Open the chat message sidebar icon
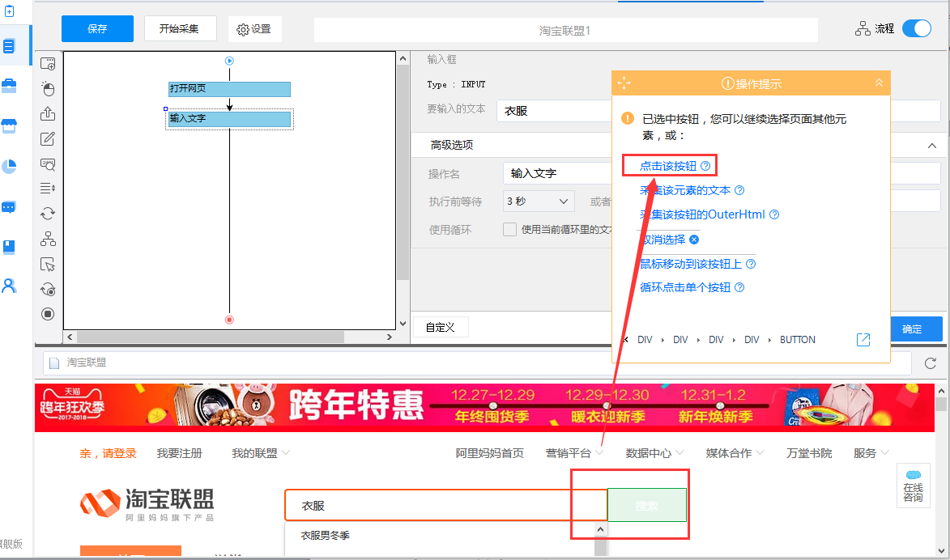Image resolution: width=950 pixels, height=560 pixels. (9, 207)
